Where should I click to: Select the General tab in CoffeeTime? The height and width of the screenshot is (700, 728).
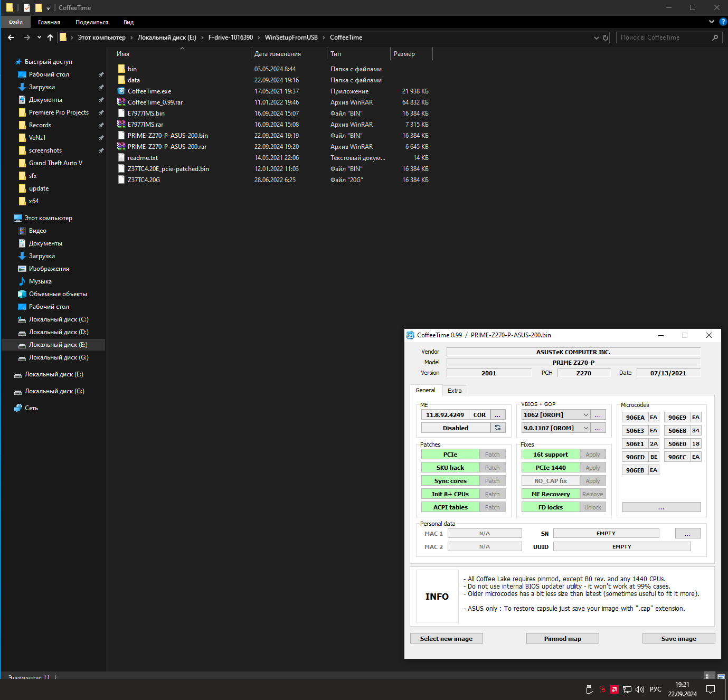coord(426,390)
